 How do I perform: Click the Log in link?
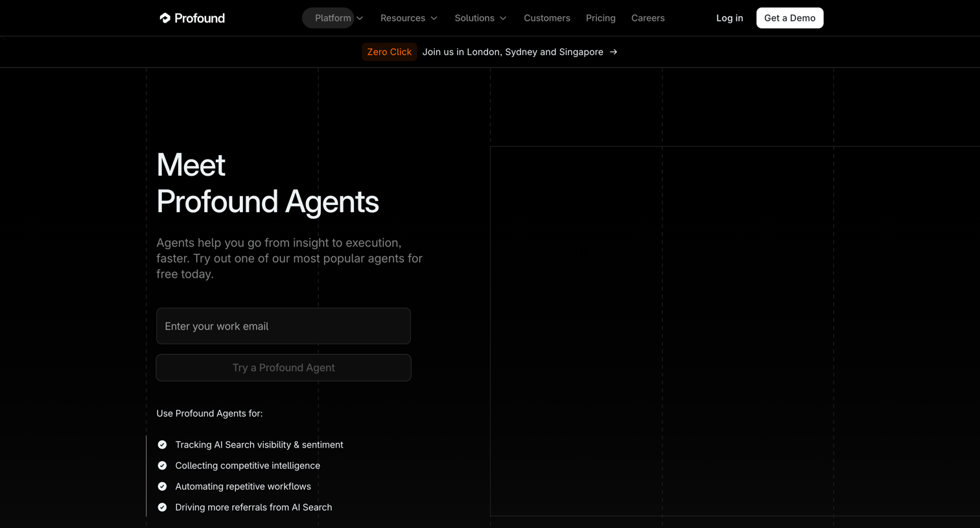coord(730,18)
